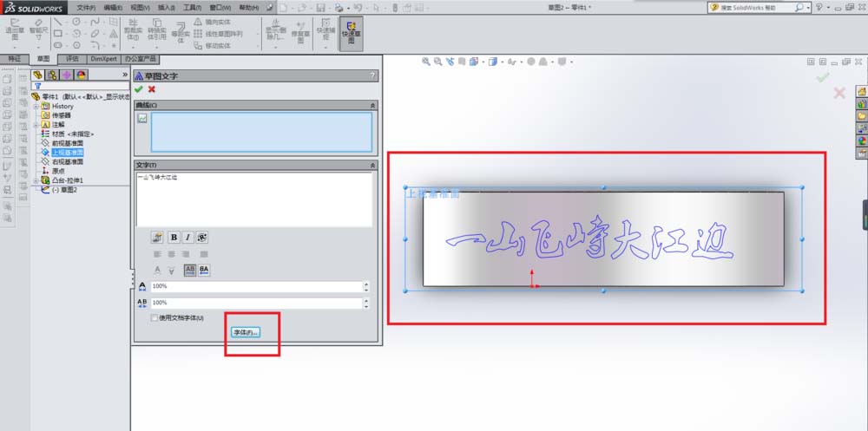Expand the Boss-Extrude1 tree node
This screenshot has height=431, width=868.
pyautogui.click(x=36, y=180)
